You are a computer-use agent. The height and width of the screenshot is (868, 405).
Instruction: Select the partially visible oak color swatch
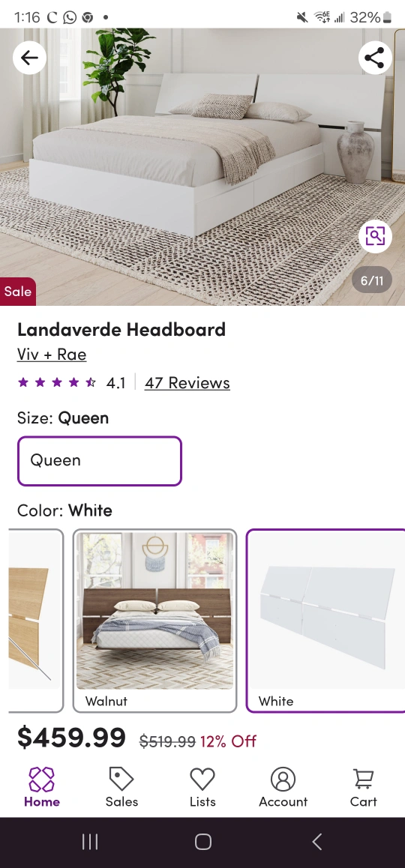point(36,621)
